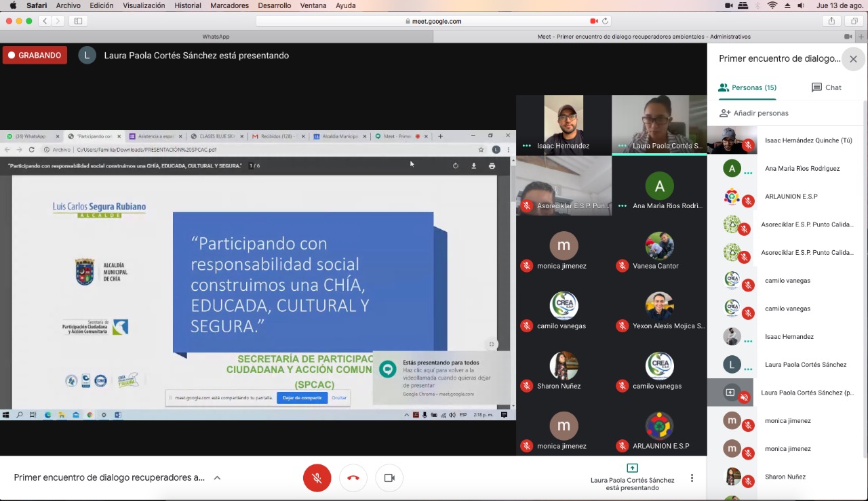Click Isaac Hernández Quinche (Tú) muted mic icon
The image size is (868, 501).
point(748,145)
